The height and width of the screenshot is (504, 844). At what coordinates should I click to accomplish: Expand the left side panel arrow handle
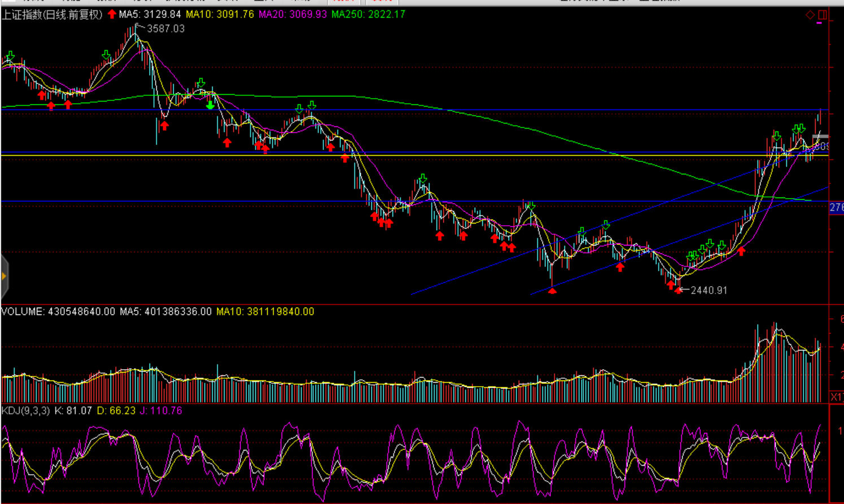[4, 276]
